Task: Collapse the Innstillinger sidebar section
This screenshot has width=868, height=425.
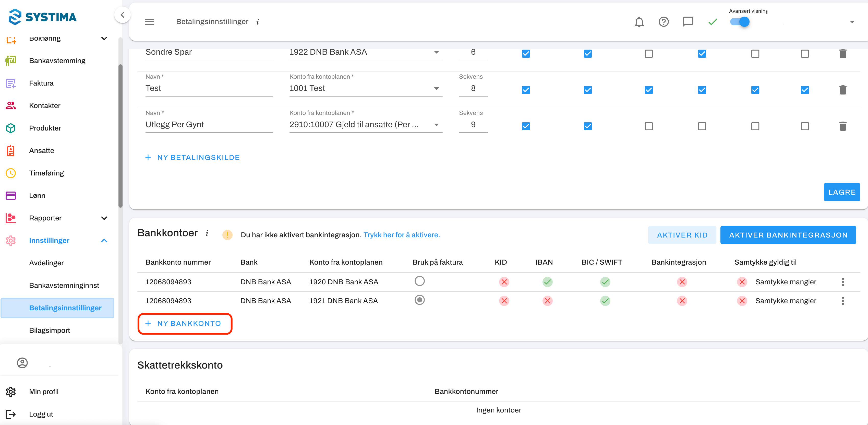Action: tap(104, 240)
